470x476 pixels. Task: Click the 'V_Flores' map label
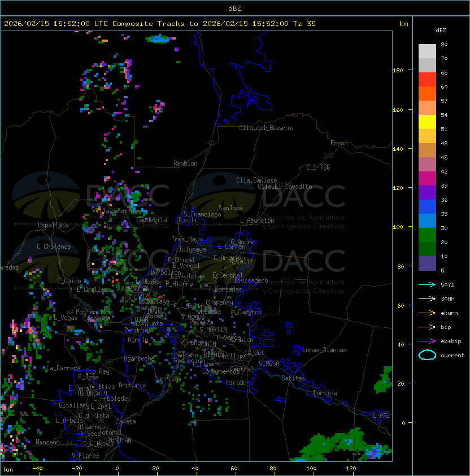coord(85,456)
